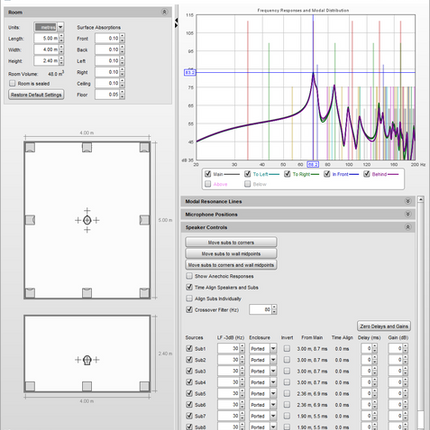Click the panel splitter collapse arrows

[x=176, y=23]
